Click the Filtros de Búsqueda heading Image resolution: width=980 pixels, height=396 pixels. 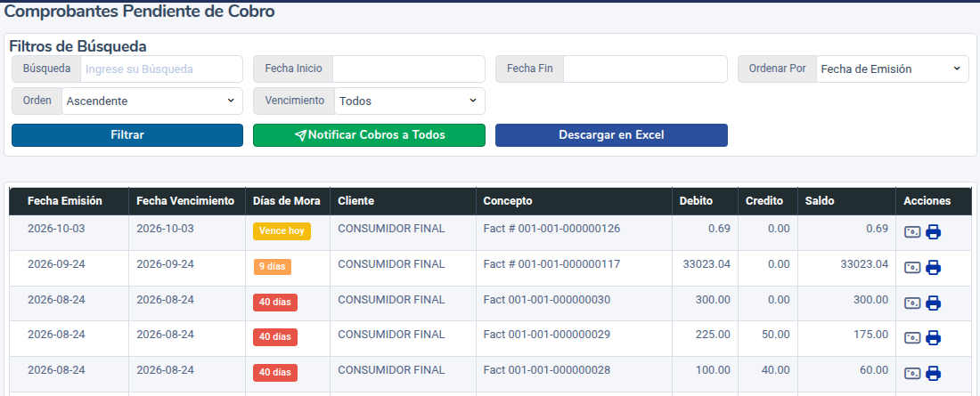78,46
